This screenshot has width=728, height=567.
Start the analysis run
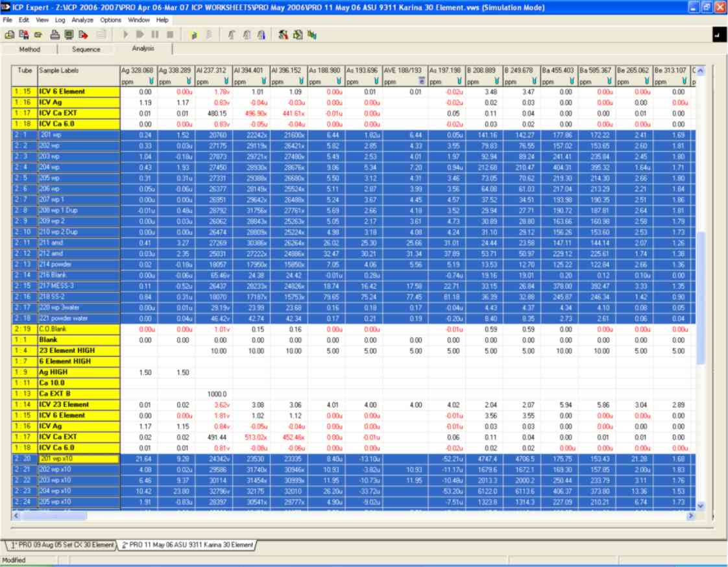point(125,36)
